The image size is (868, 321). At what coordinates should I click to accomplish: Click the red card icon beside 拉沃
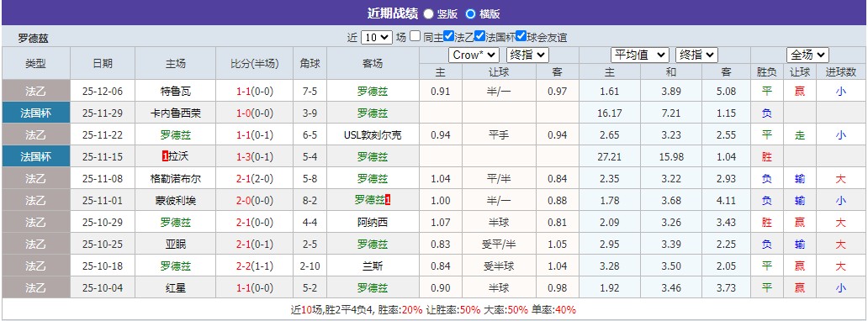click(x=165, y=156)
